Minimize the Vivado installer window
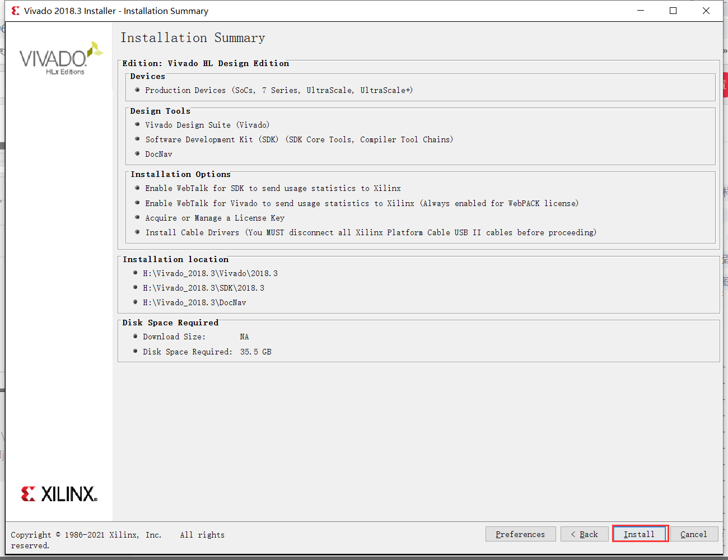Viewport: 728px width, 560px height. click(x=641, y=11)
